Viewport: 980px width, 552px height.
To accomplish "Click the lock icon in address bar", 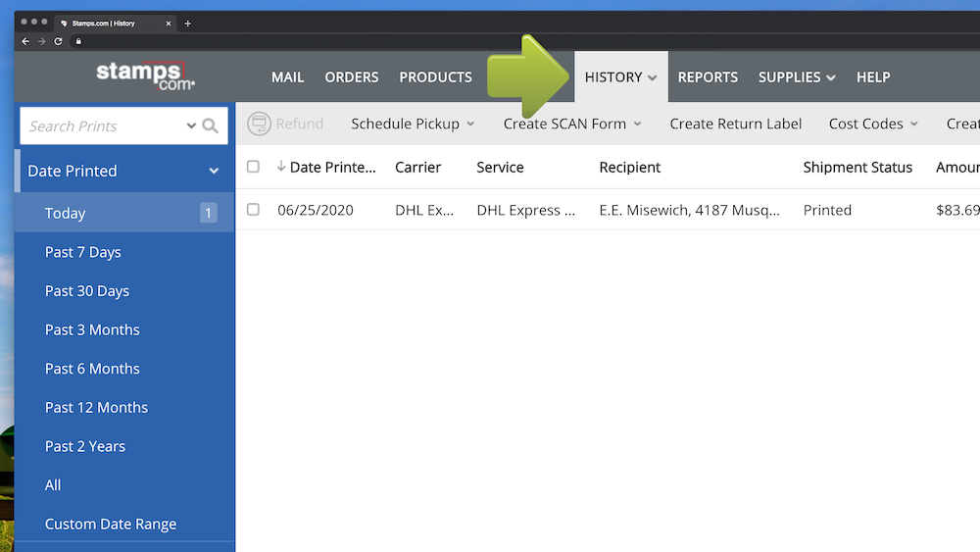I will [x=78, y=41].
